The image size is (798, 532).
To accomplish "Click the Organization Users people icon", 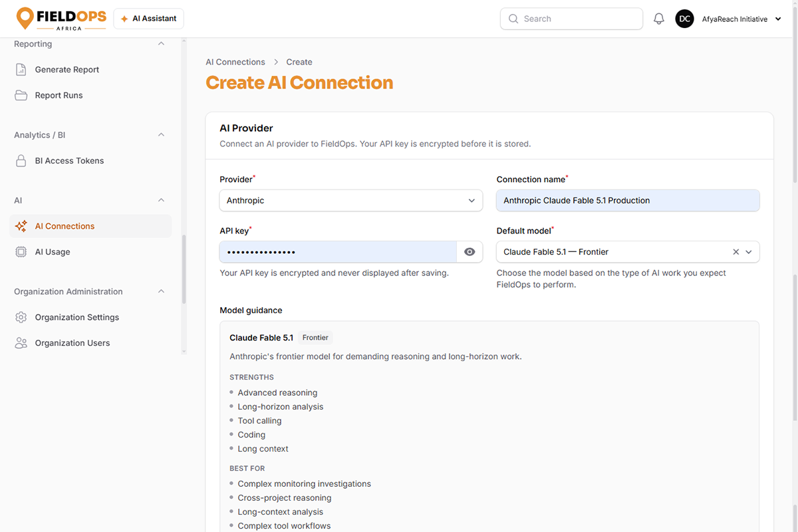I will 21,343.
